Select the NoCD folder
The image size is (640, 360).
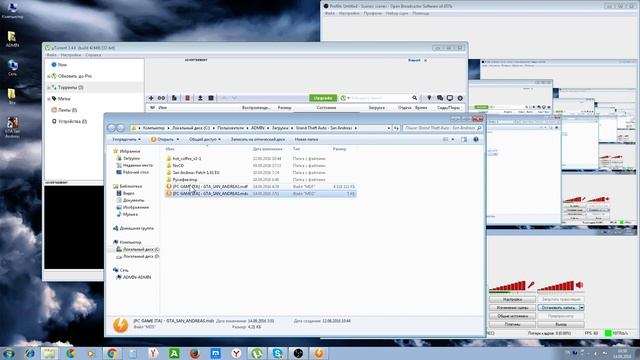(178, 166)
